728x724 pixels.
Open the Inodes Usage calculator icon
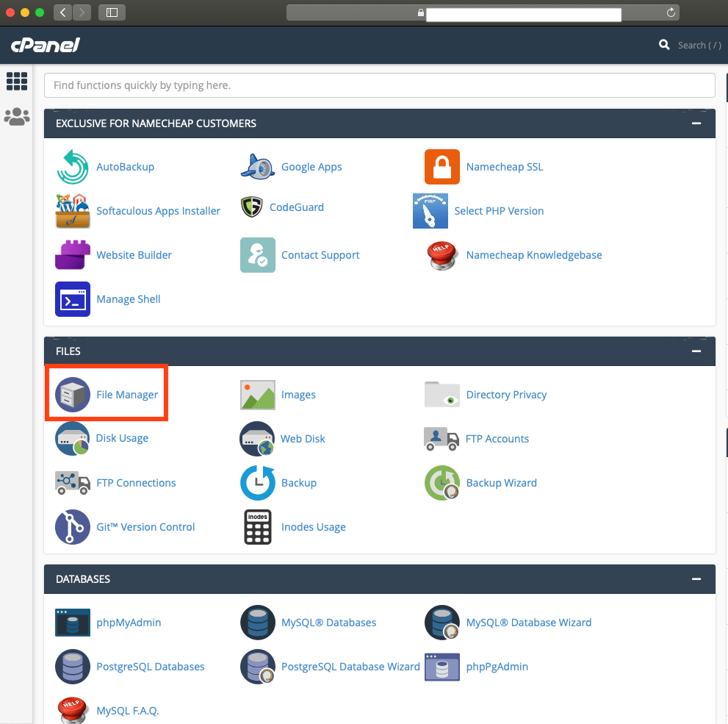(258, 527)
